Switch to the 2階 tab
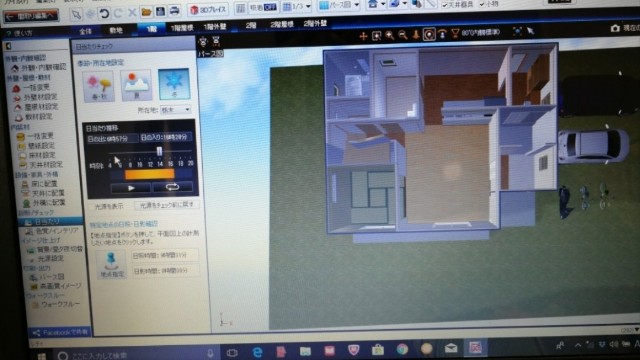640x360 pixels. [251, 25]
